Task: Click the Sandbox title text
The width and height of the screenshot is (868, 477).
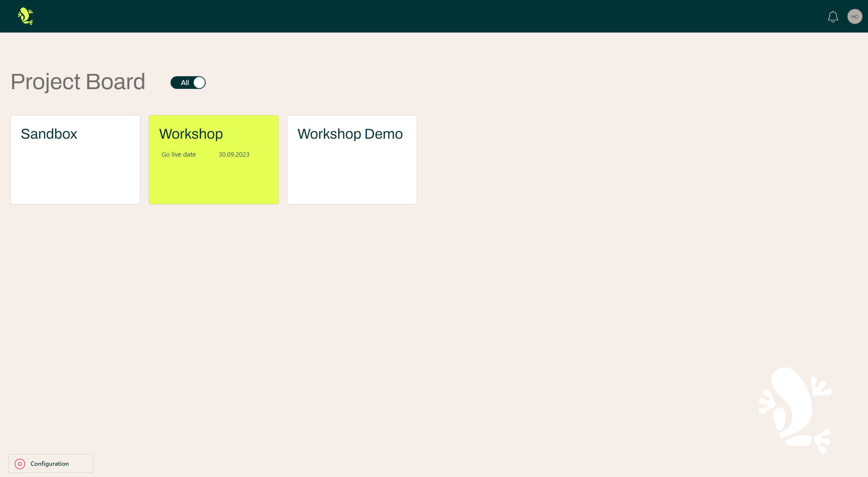Action: (49, 134)
